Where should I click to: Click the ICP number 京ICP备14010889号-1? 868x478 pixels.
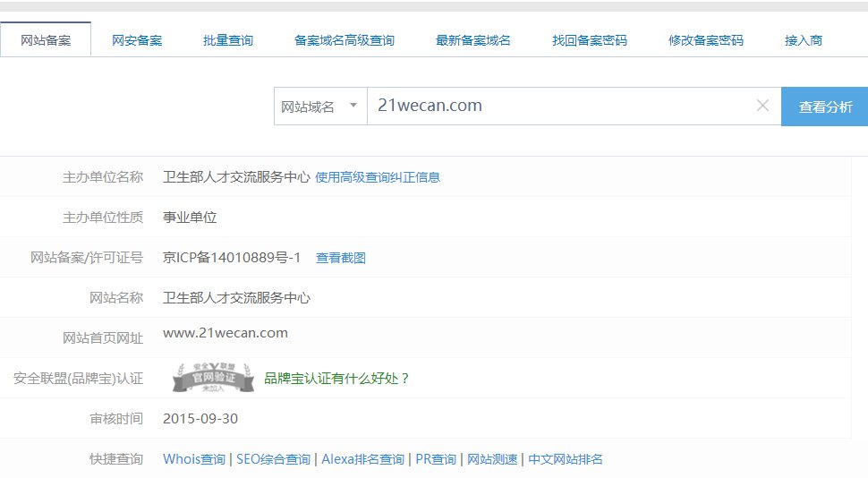coord(232,258)
